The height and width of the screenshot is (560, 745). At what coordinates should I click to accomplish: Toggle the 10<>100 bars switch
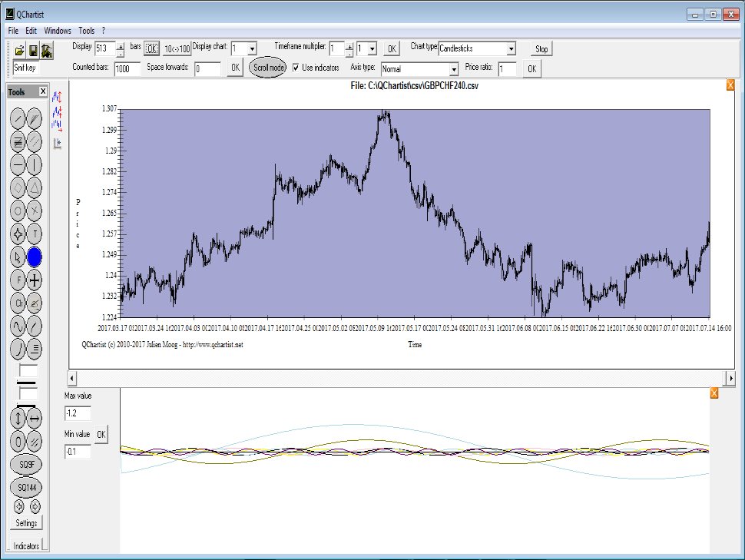tap(177, 48)
